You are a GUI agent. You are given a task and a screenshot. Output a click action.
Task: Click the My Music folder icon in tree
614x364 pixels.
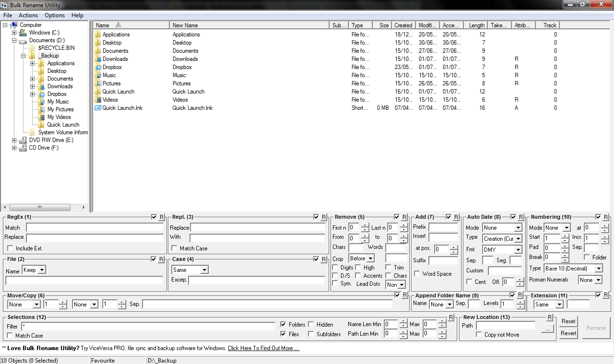tap(42, 102)
